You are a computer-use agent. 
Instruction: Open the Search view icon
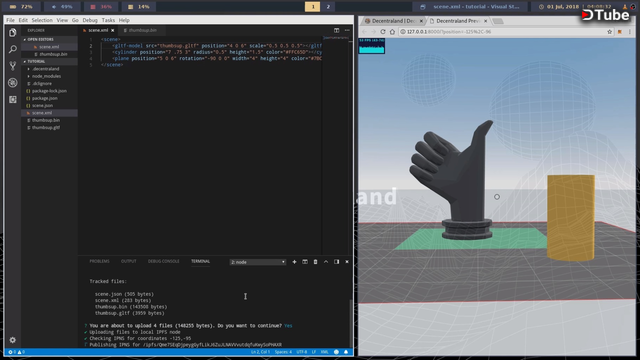pos(13,49)
